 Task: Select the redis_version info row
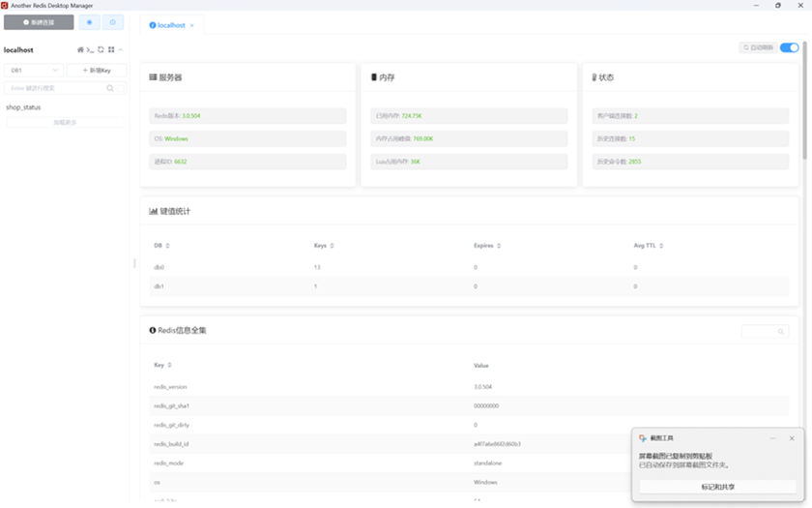coord(469,387)
